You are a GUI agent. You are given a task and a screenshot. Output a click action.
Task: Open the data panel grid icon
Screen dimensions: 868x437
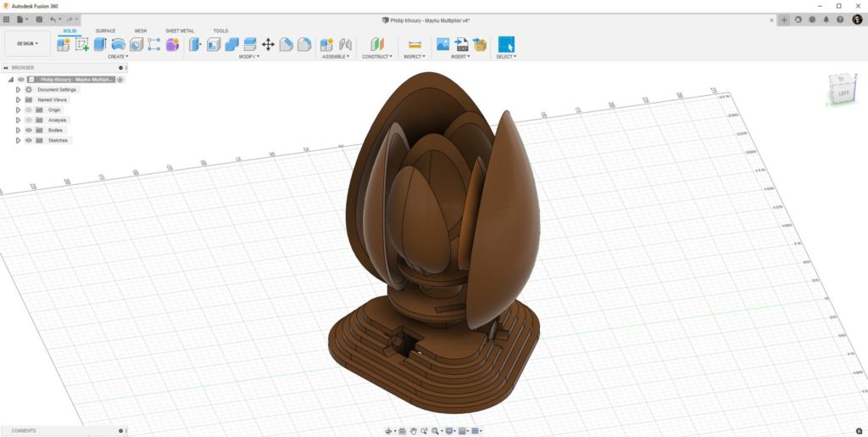6,20
